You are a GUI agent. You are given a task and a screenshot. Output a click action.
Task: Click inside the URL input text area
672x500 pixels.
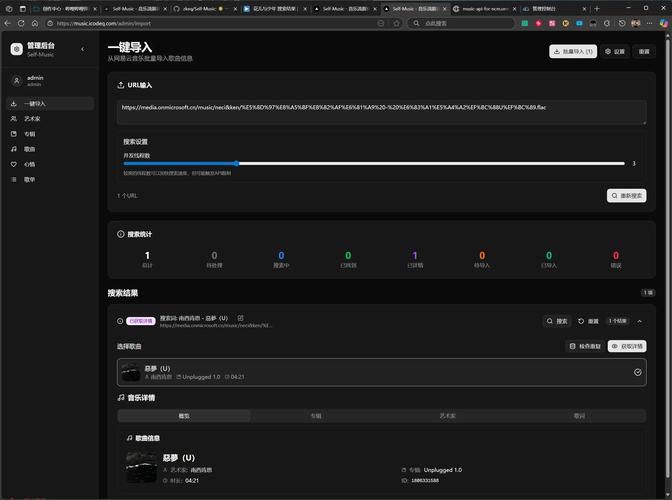[x=381, y=112]
